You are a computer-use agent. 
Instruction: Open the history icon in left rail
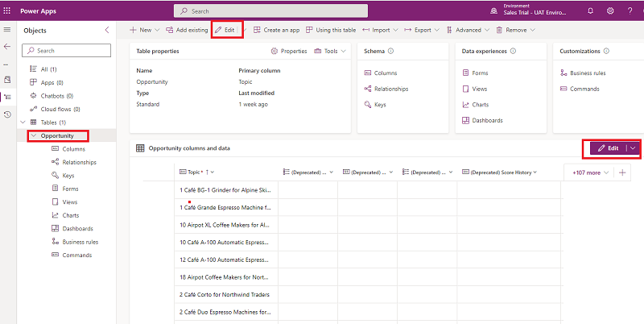(x=7, y=114)
